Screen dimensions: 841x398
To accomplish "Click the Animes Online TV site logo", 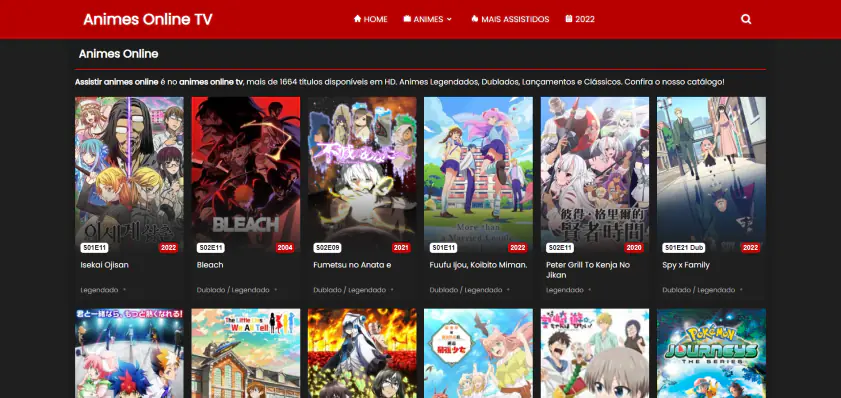I will (x=147, y=19).
